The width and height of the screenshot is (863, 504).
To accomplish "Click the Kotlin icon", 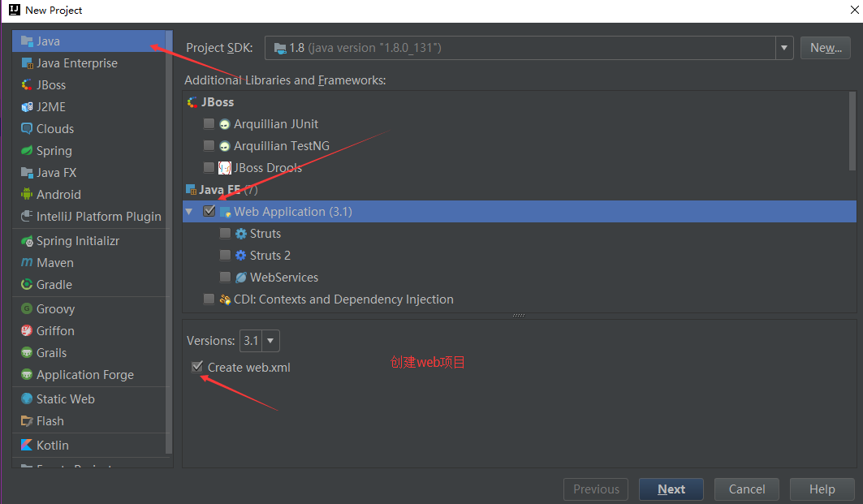I will [x=27, y=445].
